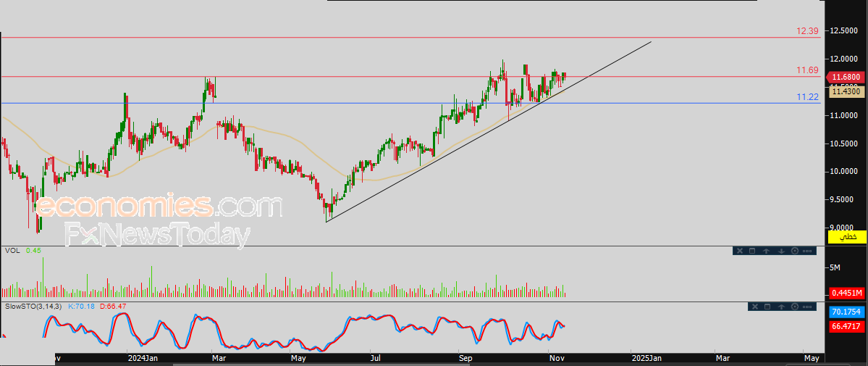Viewport: 868px width, 366px height.
Task: Open more options for SlowSTO pane
Action: (x=807, y=307)
